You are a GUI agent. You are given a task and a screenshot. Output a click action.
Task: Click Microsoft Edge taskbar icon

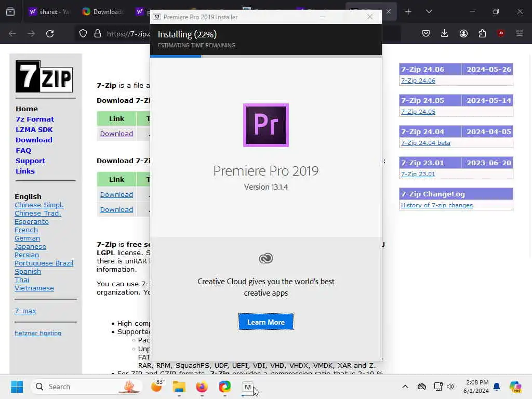pyautogui.click(x=224, y=387)
